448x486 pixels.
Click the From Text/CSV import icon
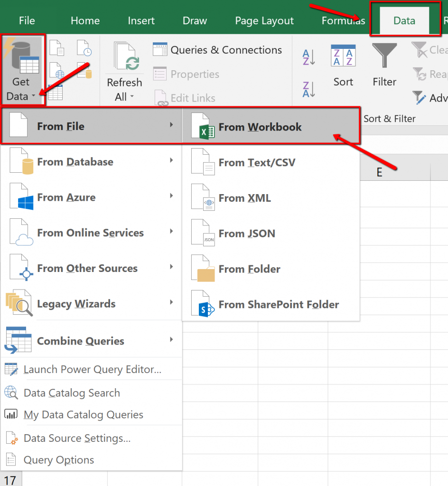tap(56, 47)
